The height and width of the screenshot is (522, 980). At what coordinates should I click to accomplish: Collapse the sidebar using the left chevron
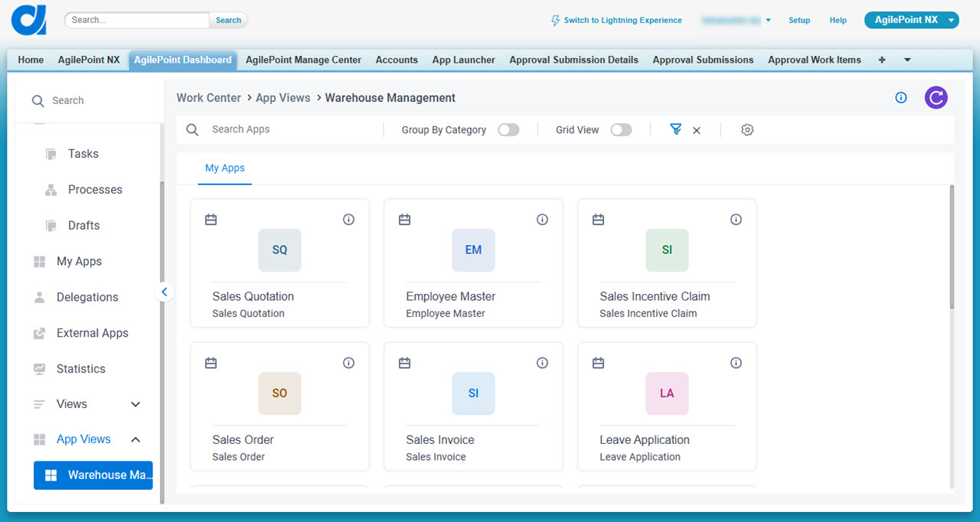click(x=164, y=292)
